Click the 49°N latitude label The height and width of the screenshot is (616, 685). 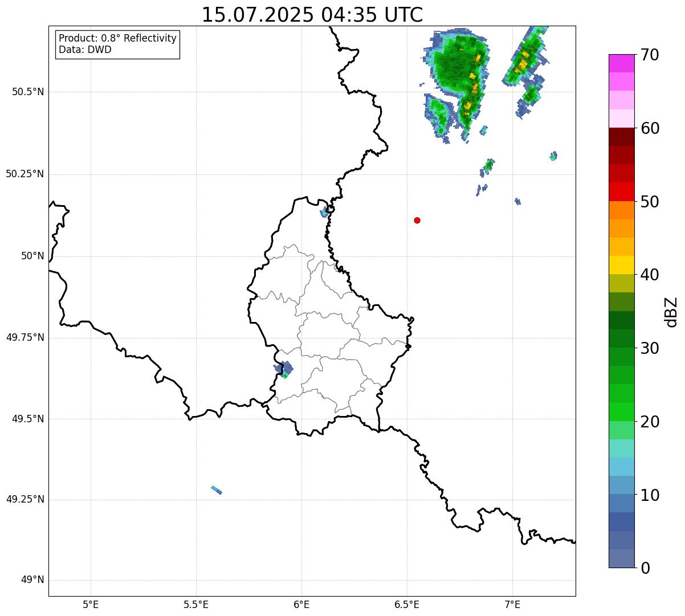(32, 580)
